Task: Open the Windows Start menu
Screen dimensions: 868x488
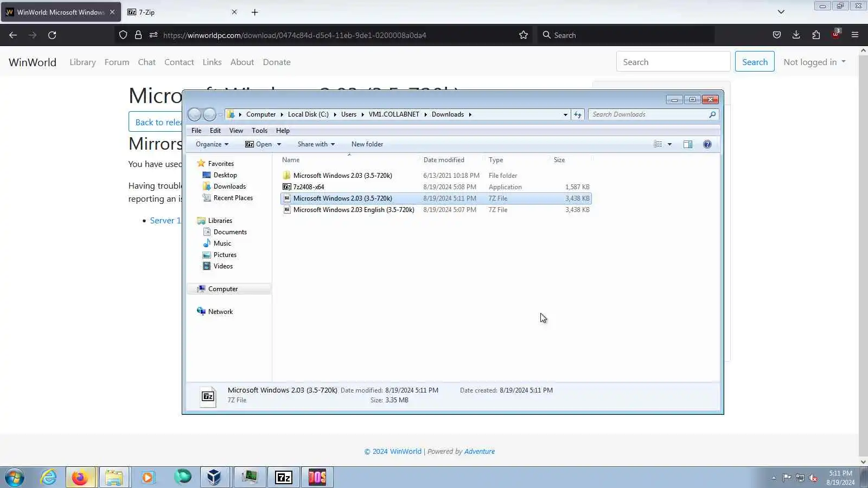Action: (15, 478)
